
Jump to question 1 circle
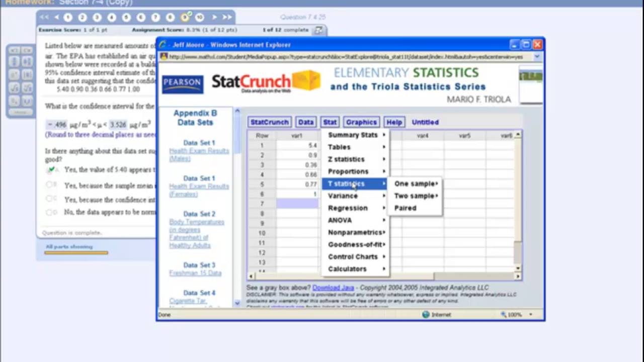(68, 17)
